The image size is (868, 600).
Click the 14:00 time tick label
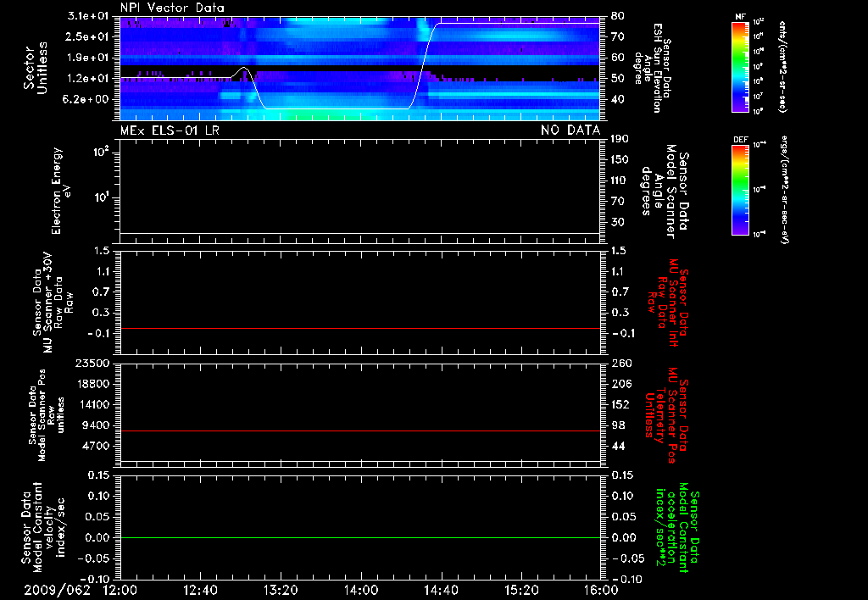point(361,590)
